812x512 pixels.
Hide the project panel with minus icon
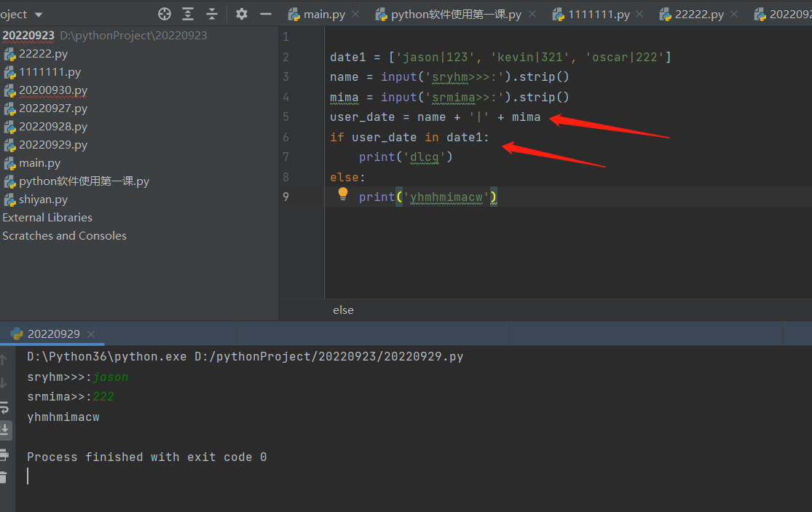tap(266, 14)
